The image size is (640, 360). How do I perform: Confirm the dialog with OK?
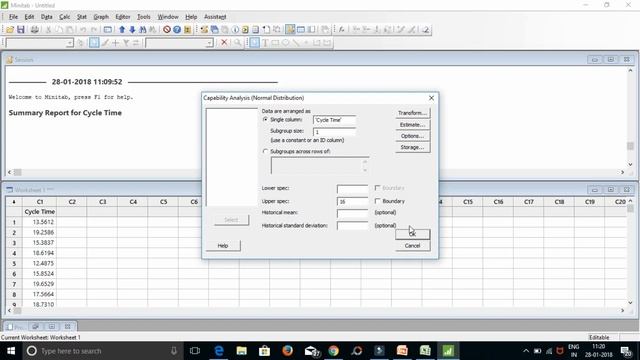(412, 234)
